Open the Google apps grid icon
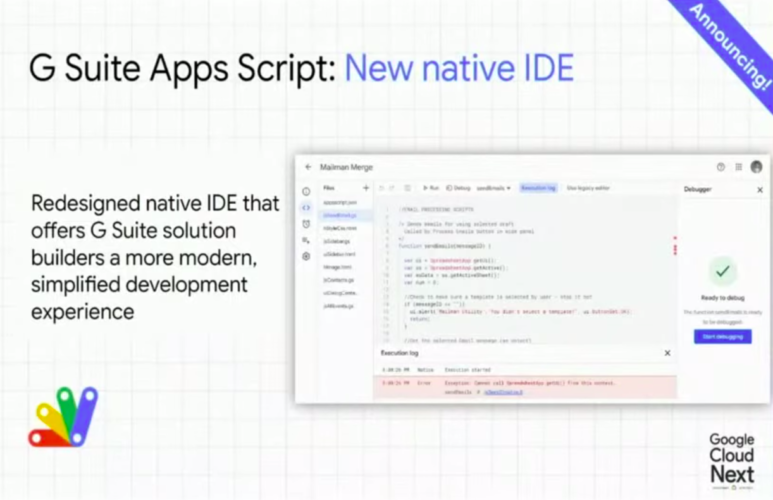This screenshot has width=773, height=500. point(738,167)
